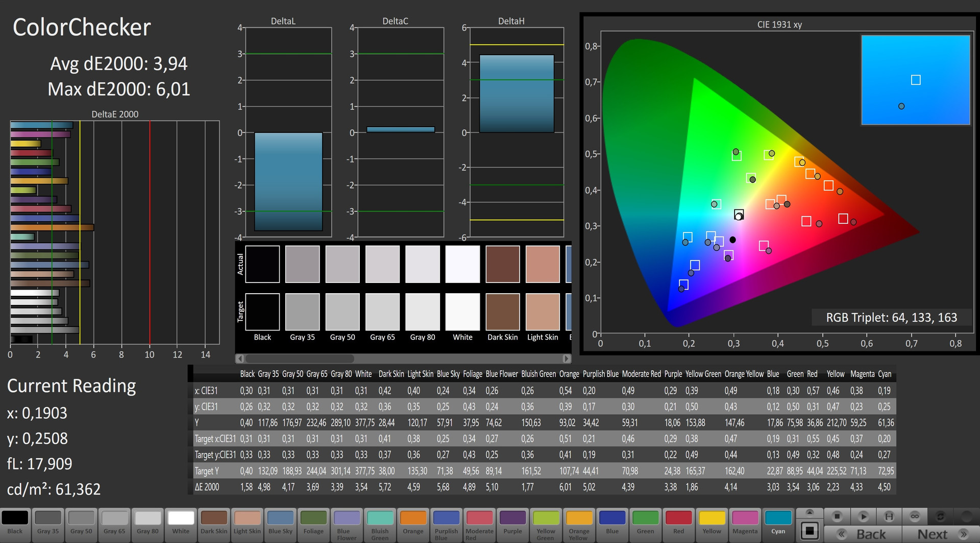Viewport: 980px width, 543px height.
Task: Click the dark round indicator icon
Action: tap(966, 516)
